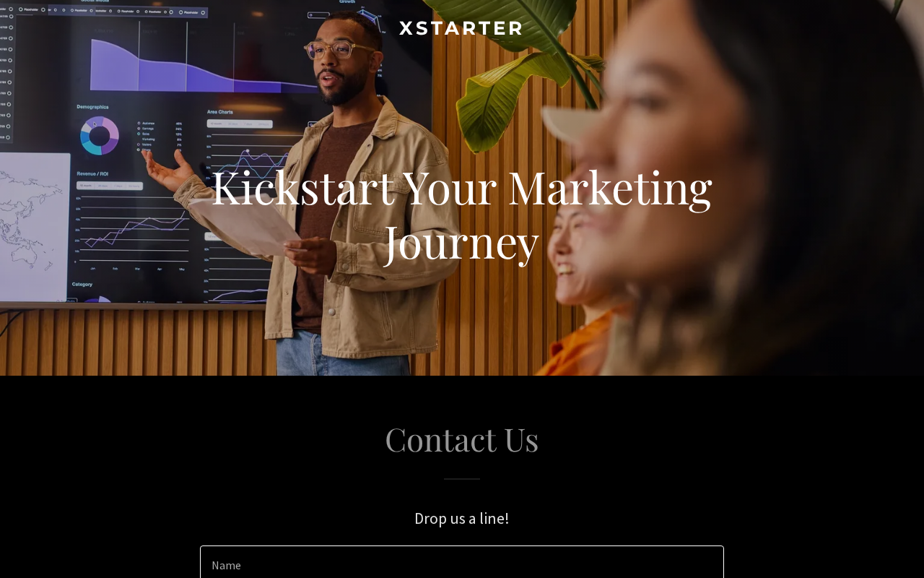
Task: Click the Growth label on dashboard
Action: coord(346,2)
